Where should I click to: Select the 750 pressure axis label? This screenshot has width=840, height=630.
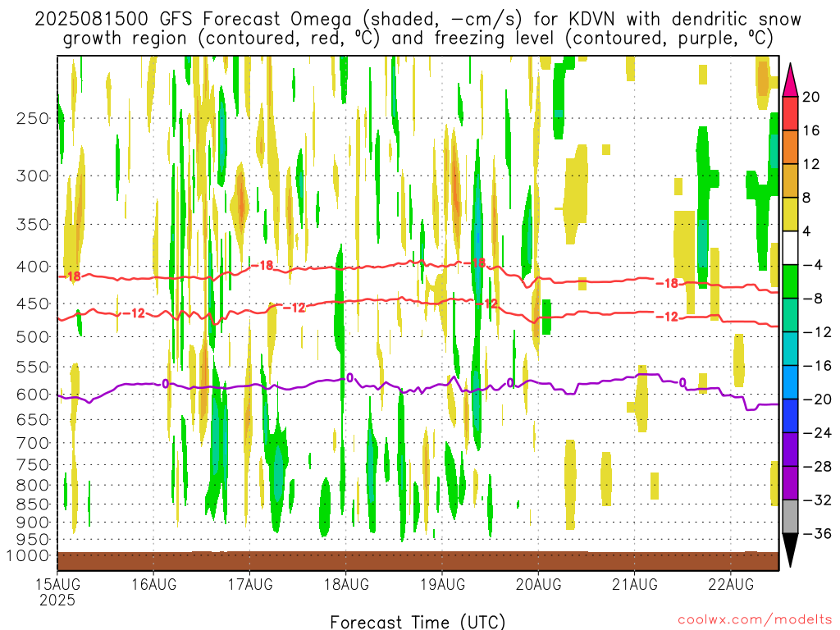(33, 465)
